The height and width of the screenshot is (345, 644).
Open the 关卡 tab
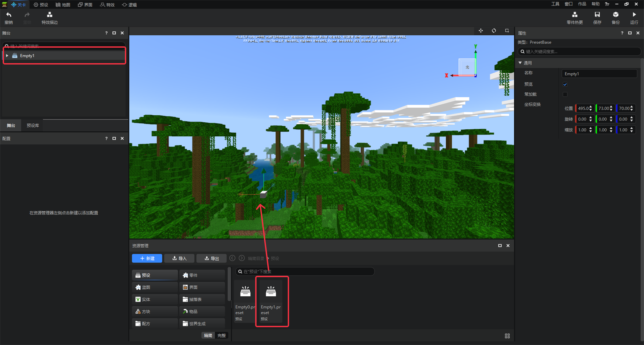click(x=18, y=4)
